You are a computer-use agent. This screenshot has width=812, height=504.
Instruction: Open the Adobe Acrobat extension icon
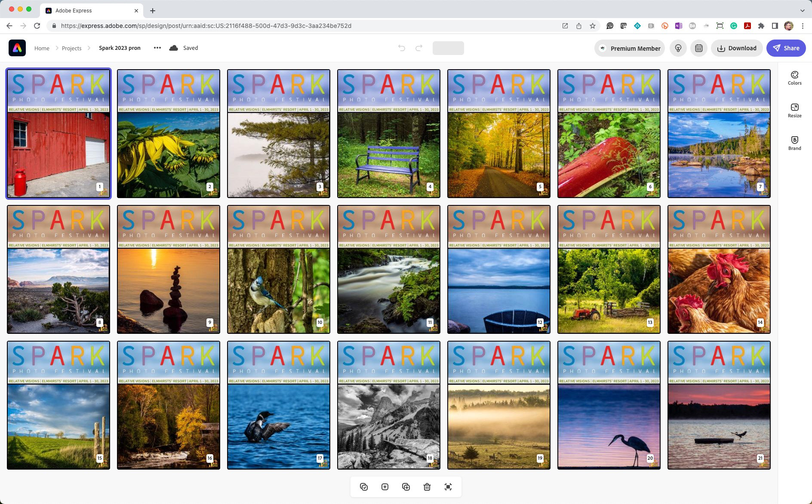(x=747, y=26)
